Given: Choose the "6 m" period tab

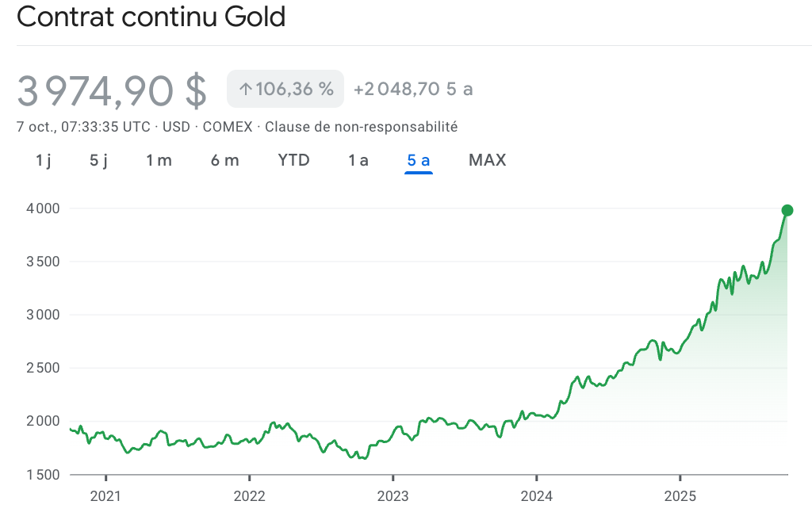Looking at the screenshot, I should pyautogui.click(x=224, y=160).
